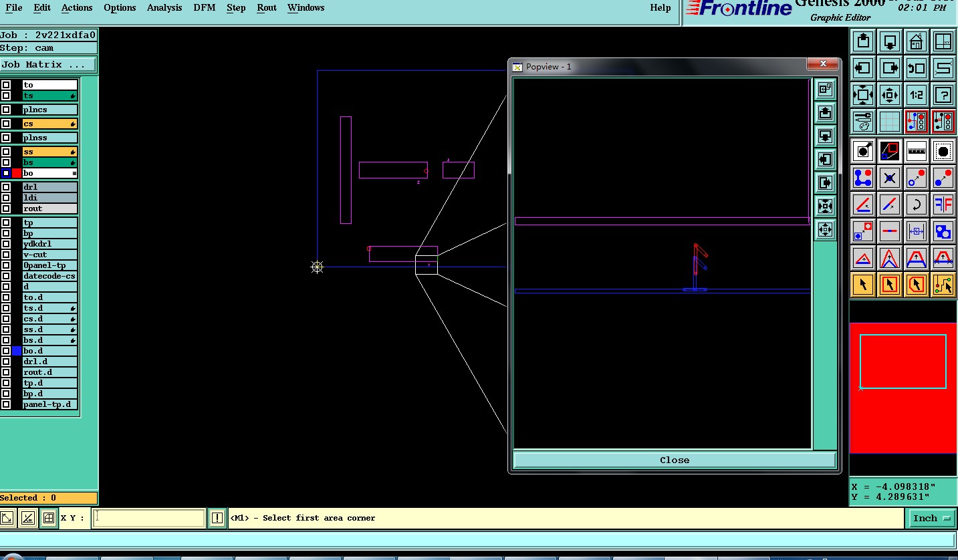958x560 pixels.
Task: Click Popview pan down icon
Action: [825, 136]
